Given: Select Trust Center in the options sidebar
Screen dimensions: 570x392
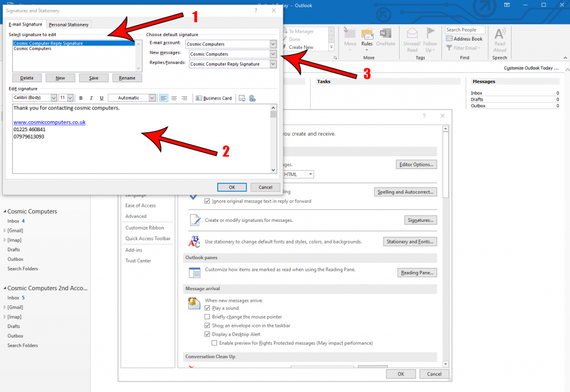Looking at the screenshot, I should [138, 260].
